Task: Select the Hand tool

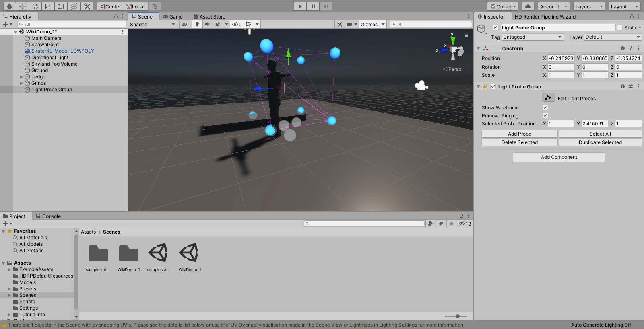Action: tap(10, 6)
